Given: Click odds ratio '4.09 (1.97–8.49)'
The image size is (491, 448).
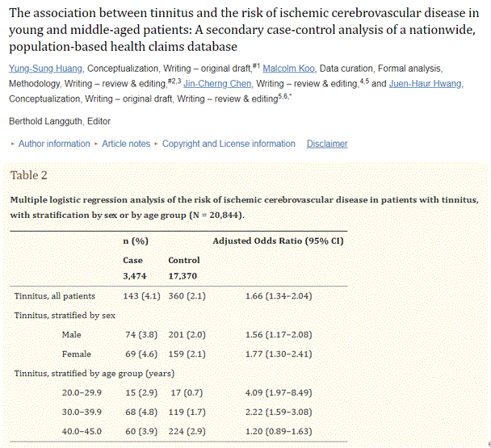Looking at the screenshot, I should (x=279, y=392).
